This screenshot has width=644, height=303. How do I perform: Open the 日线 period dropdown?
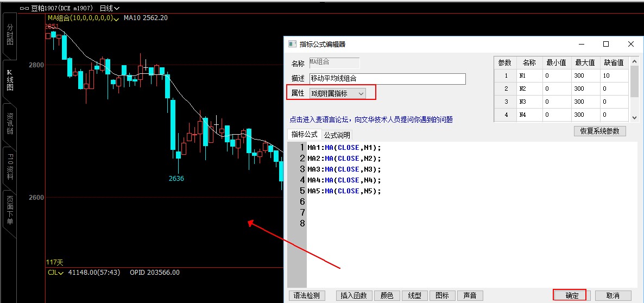tap(109, 9)
